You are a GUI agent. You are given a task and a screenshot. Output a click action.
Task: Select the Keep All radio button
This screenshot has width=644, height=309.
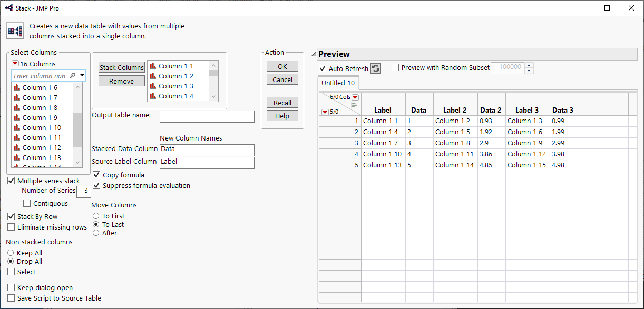point(11,253)
